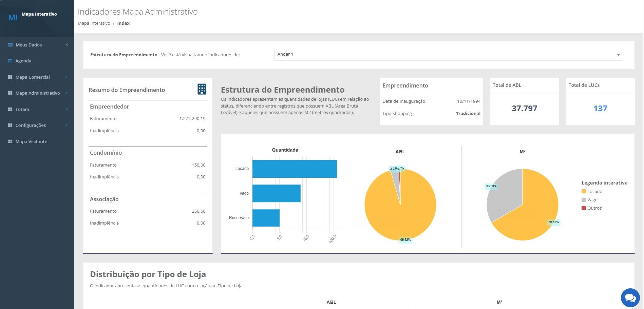Open Mapa Comercial menu item

tap(33, 77)
